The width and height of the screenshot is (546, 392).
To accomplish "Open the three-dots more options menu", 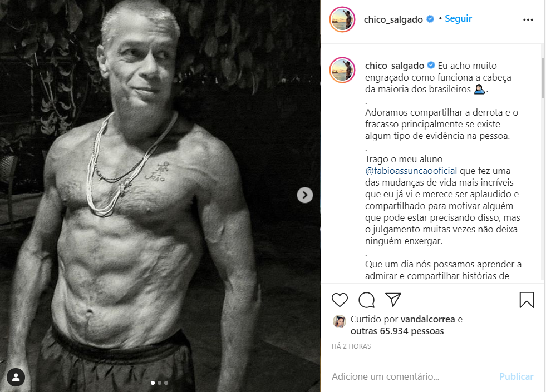I will click(x=528, y=20).
